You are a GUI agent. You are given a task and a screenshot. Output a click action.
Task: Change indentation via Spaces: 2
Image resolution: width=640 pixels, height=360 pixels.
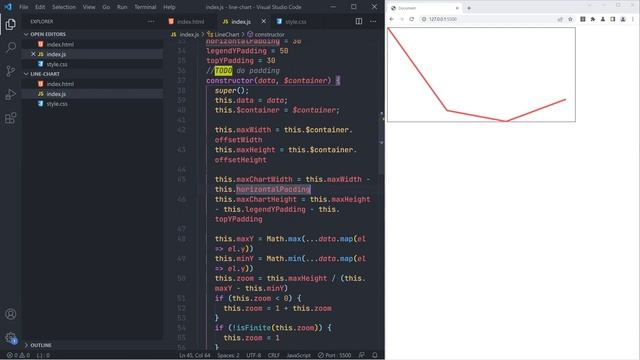click(228, 355)
